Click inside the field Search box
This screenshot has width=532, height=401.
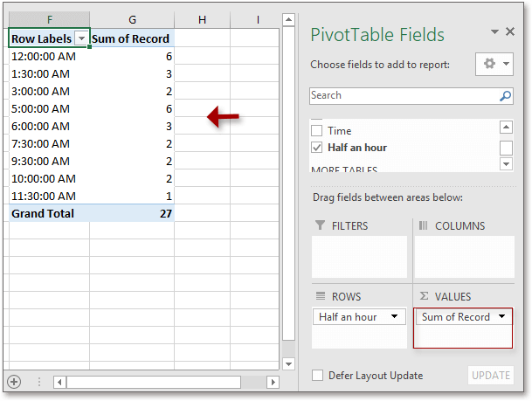[x=402, y=96]
